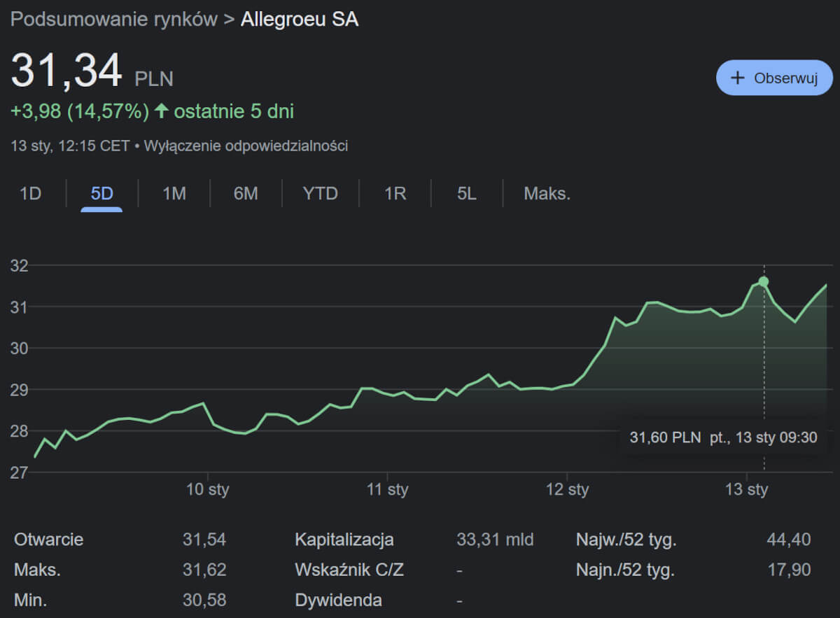
Task: Click the 31,60 PLN chart tooltip
Action: 722,438
